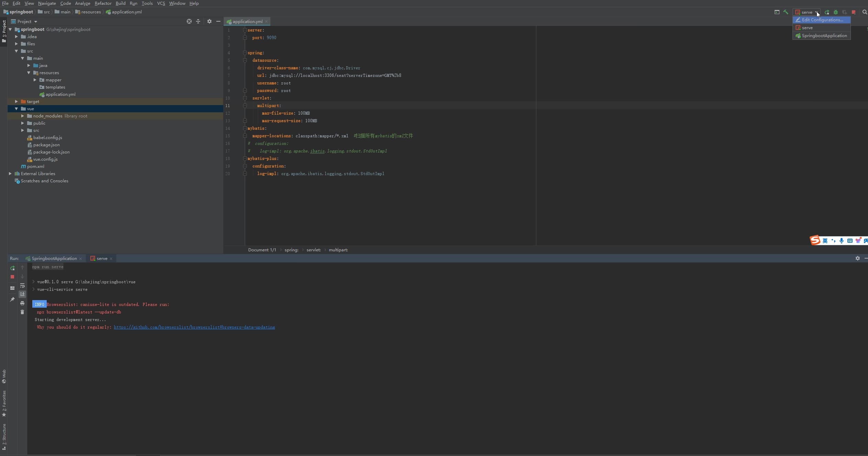Clear the console with the trash icon
868x456 pixels.
point(22,312)
